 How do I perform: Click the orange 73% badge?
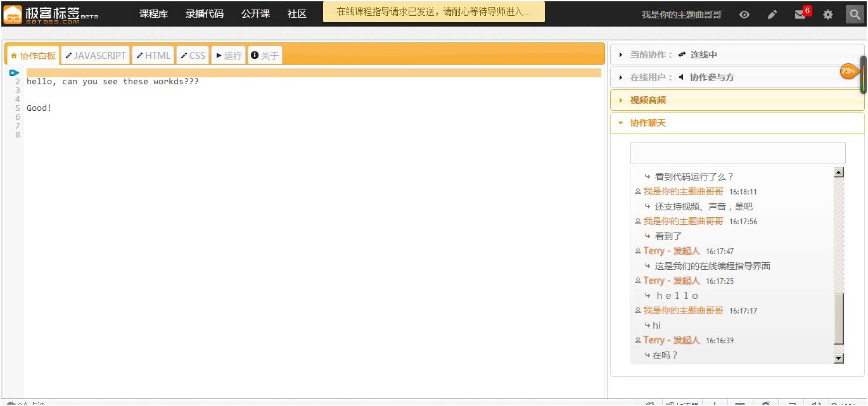[x=848, y=72]
